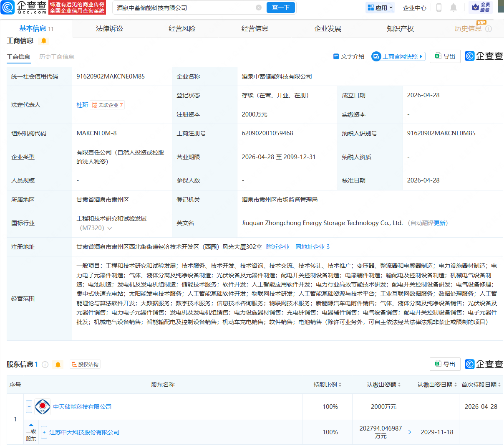Click 文字介绍 icon button
This screenshot has height=446, width=504.
[349, 56]
